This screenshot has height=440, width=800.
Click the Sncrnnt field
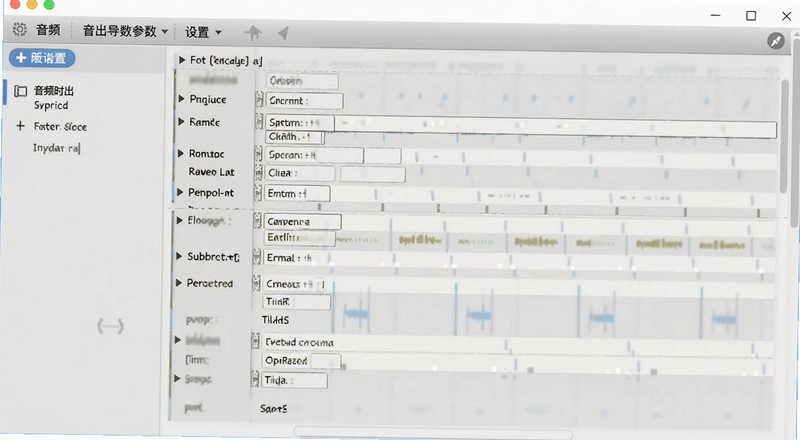(305, 101)
